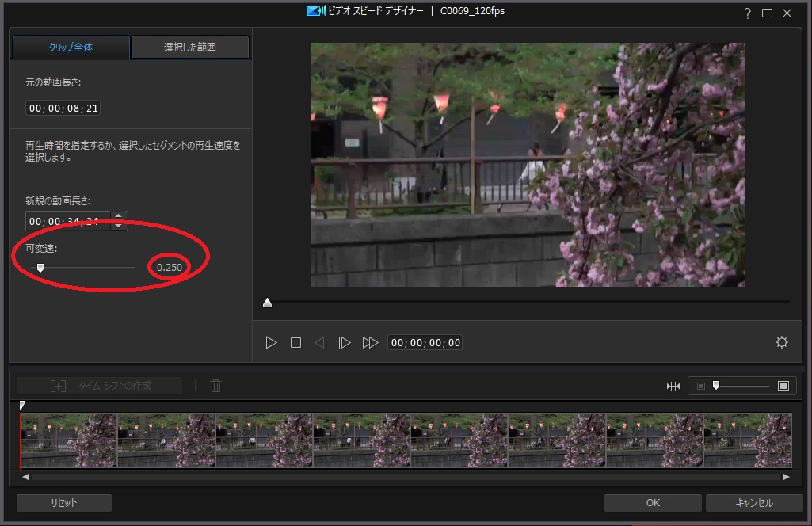Zoom in timeline large-frame icon
Screen dimensions: 812x526
coord(783,386)
